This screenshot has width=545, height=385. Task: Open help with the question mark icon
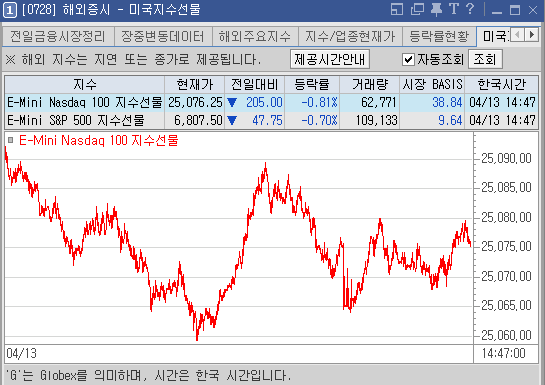(470, 9)
